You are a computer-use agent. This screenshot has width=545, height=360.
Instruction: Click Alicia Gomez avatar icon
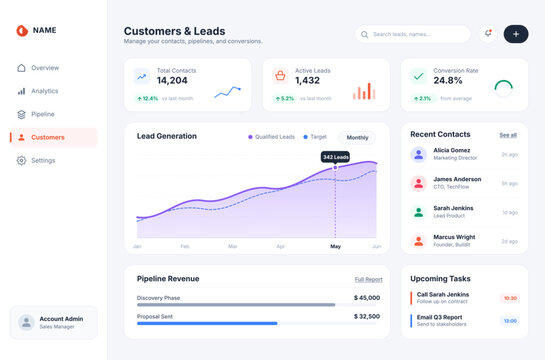click(418, 154)
